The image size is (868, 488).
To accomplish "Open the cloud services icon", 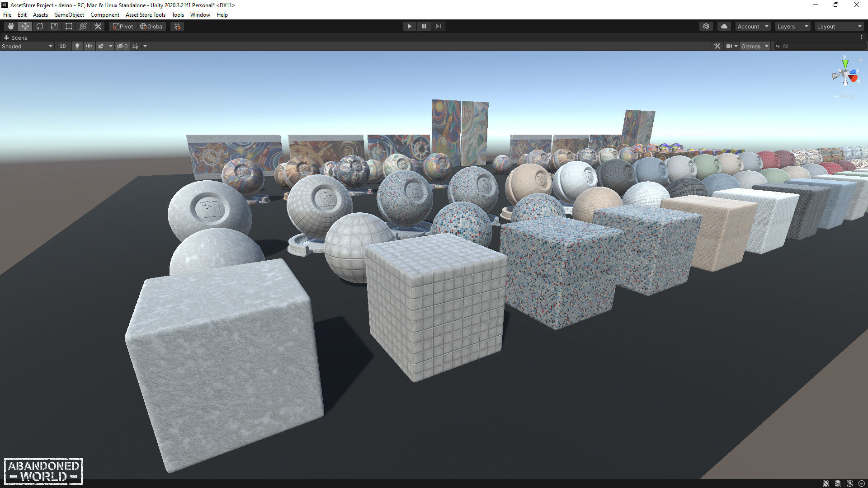I will pos(724,26).
